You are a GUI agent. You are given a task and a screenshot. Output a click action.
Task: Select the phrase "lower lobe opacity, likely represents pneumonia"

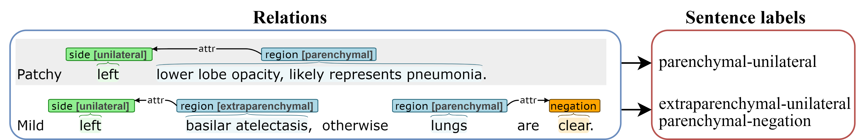point(319,74)
